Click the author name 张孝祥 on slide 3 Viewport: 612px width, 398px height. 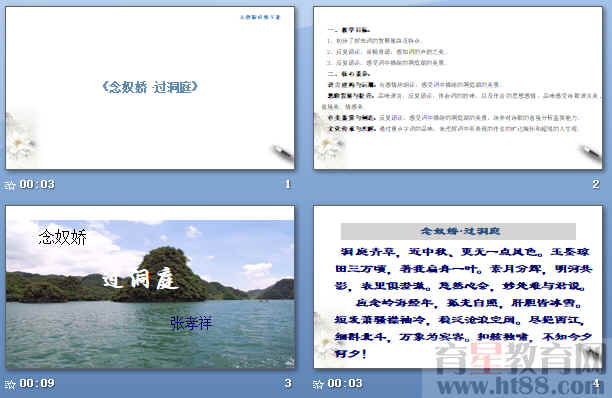pyautogui.click(x=191, y=323)
